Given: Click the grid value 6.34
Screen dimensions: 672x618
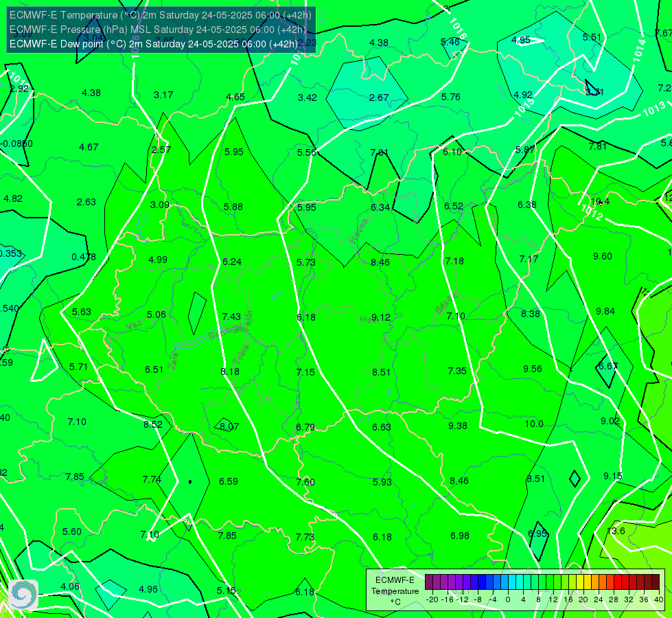Looking at the screenshot, I should pos(380,207).
